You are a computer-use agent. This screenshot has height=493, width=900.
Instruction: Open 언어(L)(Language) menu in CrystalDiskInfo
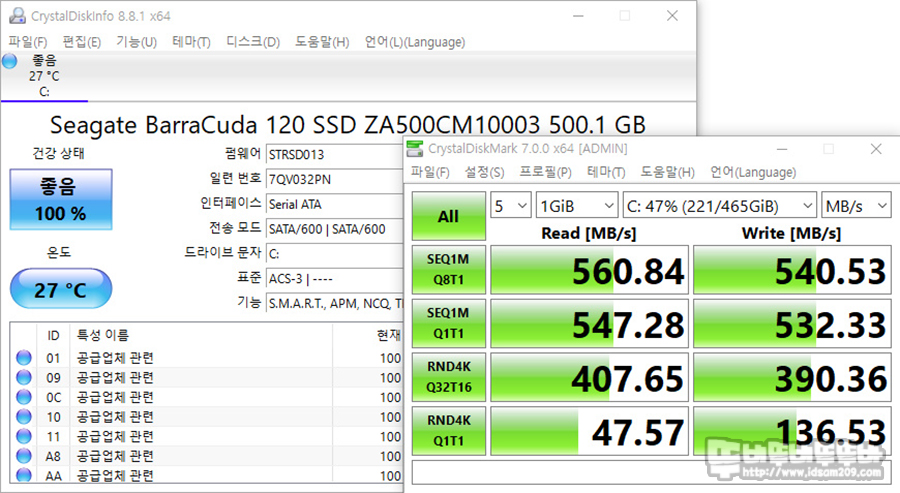point(414,42)
